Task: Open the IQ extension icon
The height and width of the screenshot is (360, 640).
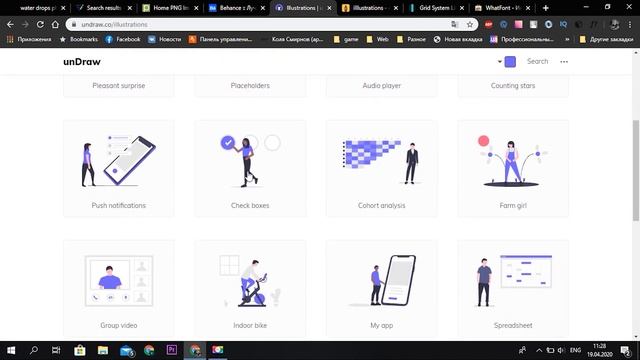Action: point(563,24)
